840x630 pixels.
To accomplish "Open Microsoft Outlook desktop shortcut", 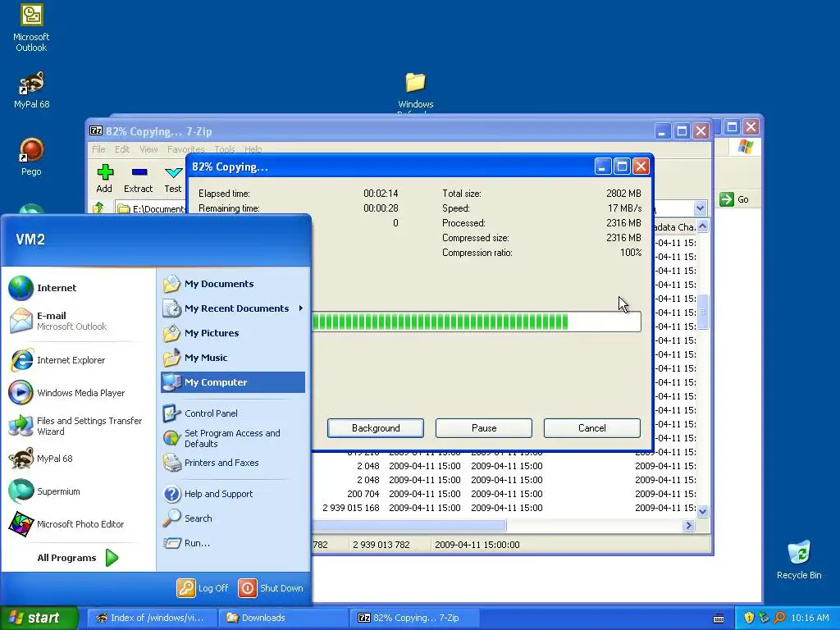I will point(31,28).
